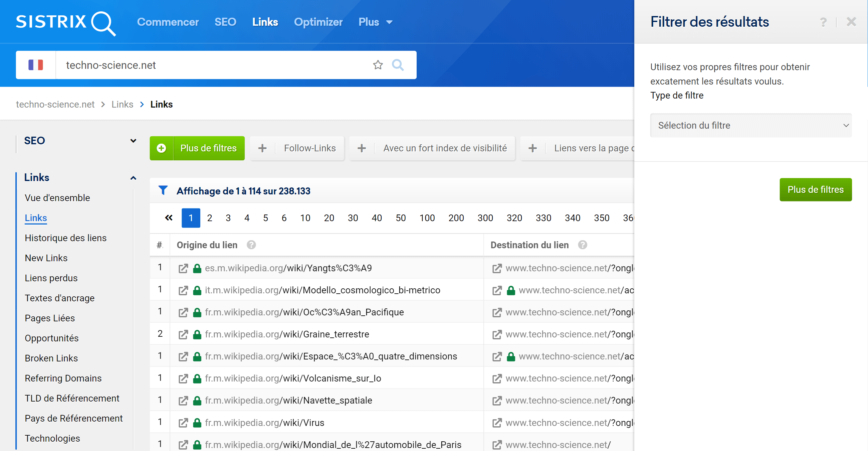Click Links breadcrumb middle link
This screenshot has height=451, width=868.
(x=122, y=104)
